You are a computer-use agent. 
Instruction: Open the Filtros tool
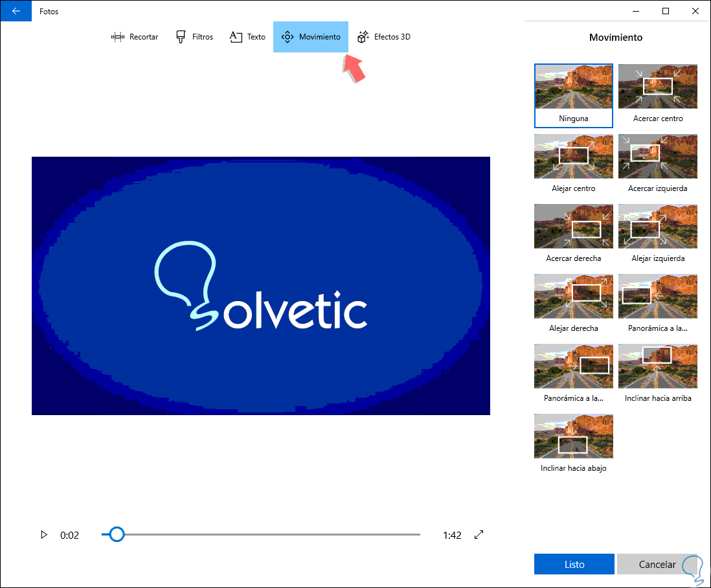click(x=194, y=37)
